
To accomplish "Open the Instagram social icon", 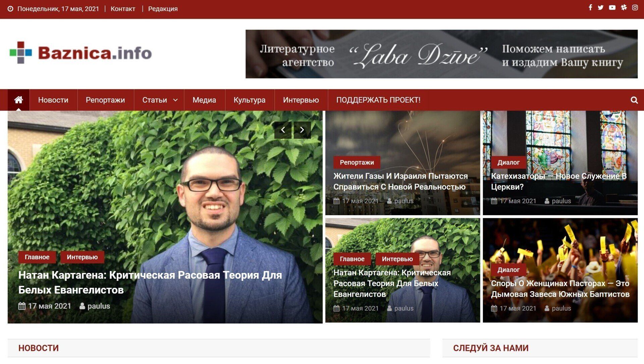I will coord(635,7).
